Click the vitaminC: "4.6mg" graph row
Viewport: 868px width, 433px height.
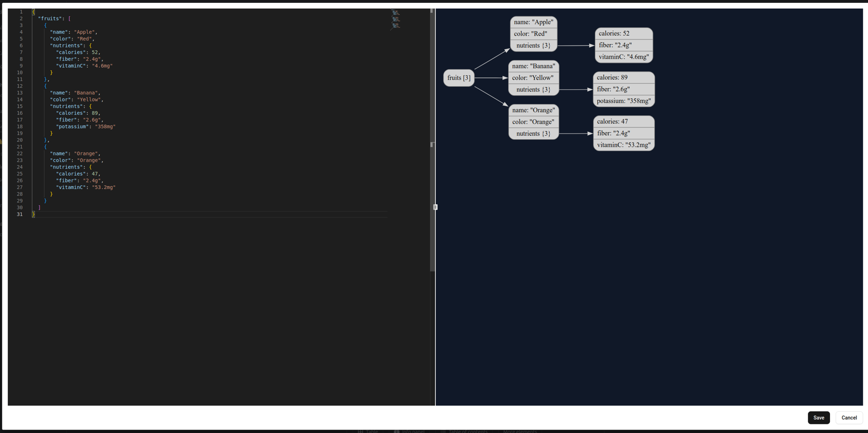click(x=624, y=57)
